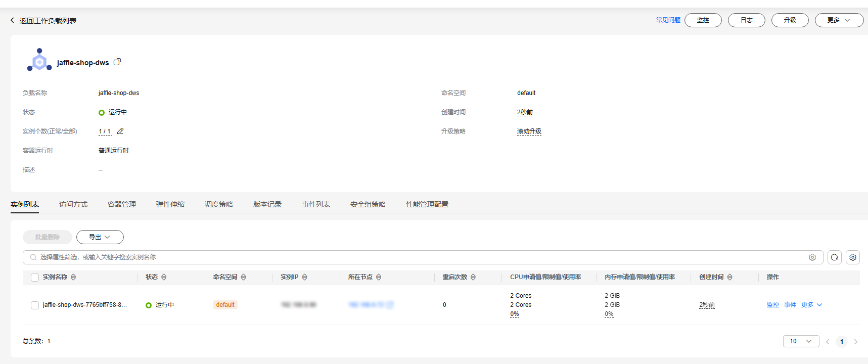Open 常见问题 FAQ link
868x364 pixels.
668,20
